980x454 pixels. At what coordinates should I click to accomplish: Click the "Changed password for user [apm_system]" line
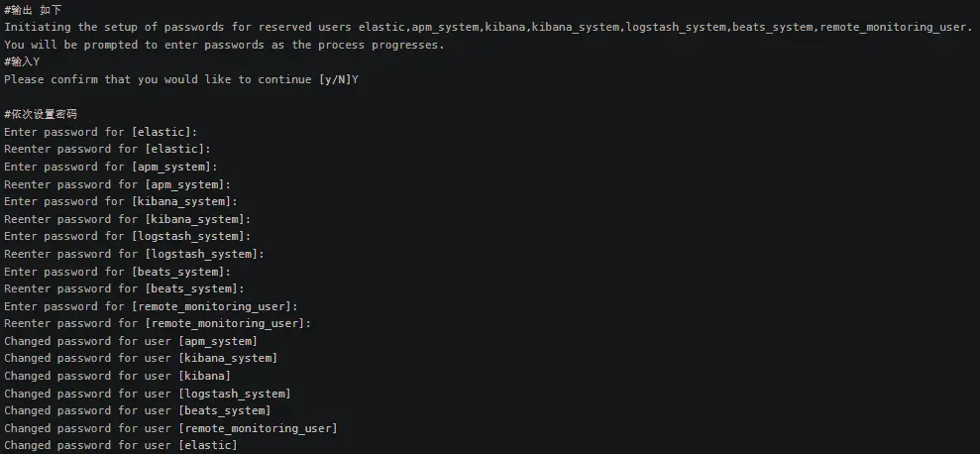click(131, 341)
